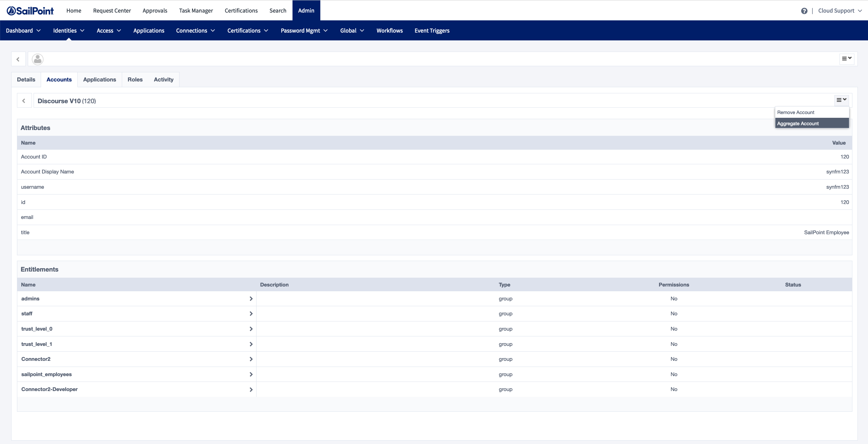Screen dimensions: 868x444
Task: Choose Remove Account from the menu
Action: pos(795,112)
